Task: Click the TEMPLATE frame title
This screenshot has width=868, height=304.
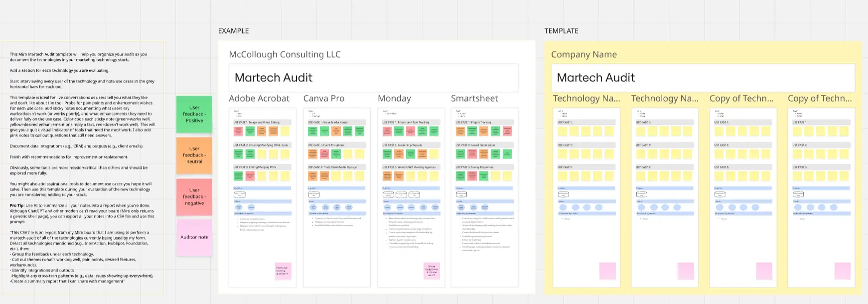Action: coord(561,31)
